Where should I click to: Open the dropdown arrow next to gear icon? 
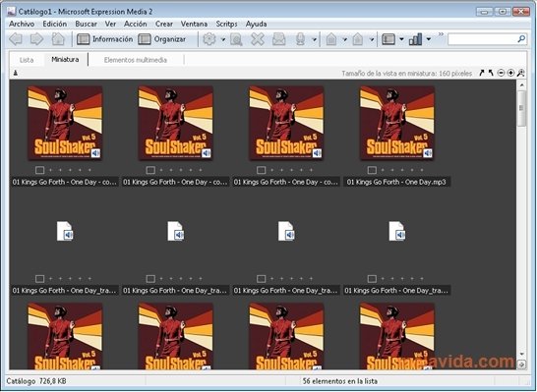click(223, 39)
